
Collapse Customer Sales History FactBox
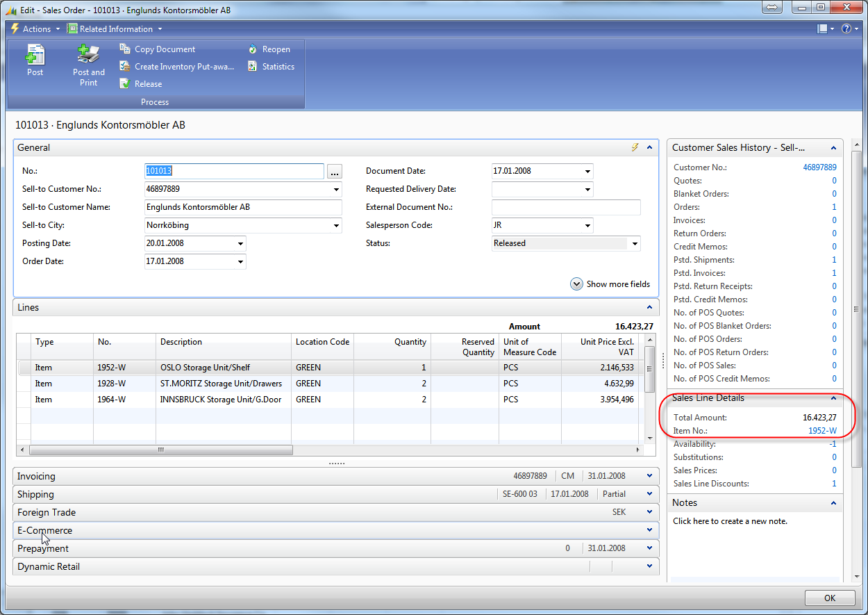coord(833,147)
